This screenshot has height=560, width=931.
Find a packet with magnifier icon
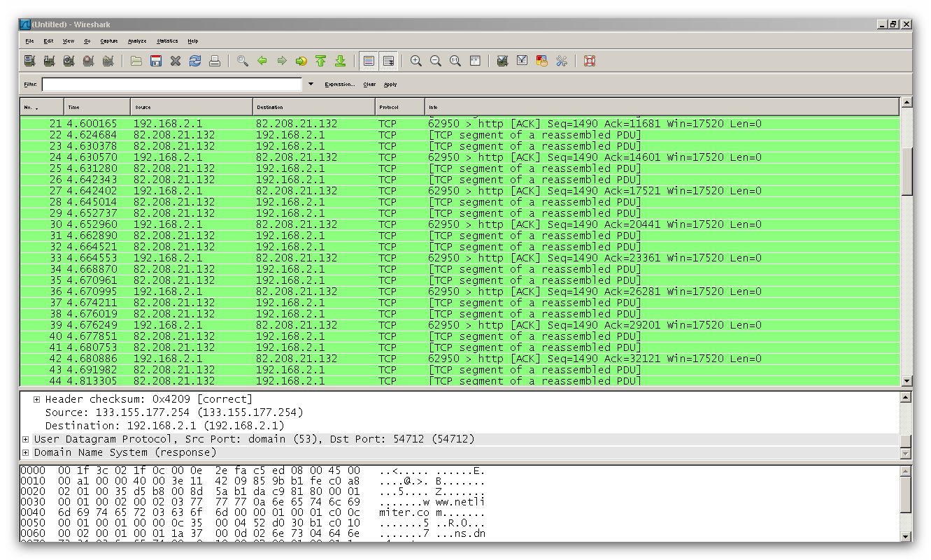pyautogui.click(x=243, y=61)
